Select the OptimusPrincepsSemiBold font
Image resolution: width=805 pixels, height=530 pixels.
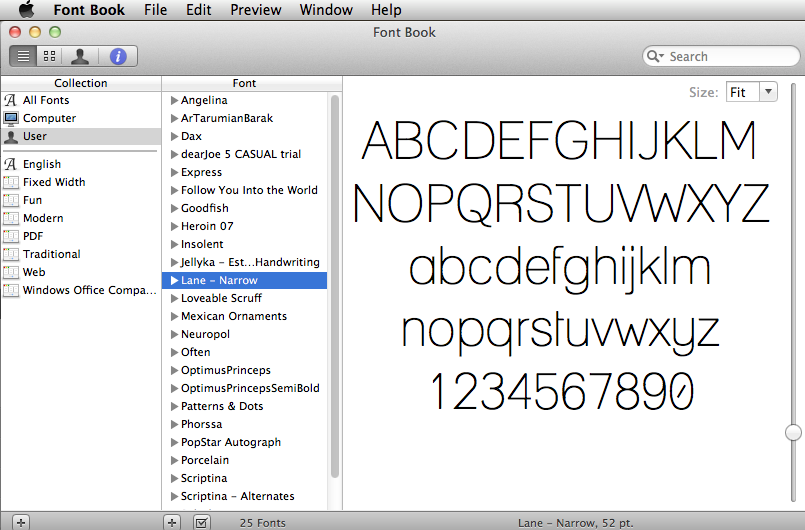244,388
